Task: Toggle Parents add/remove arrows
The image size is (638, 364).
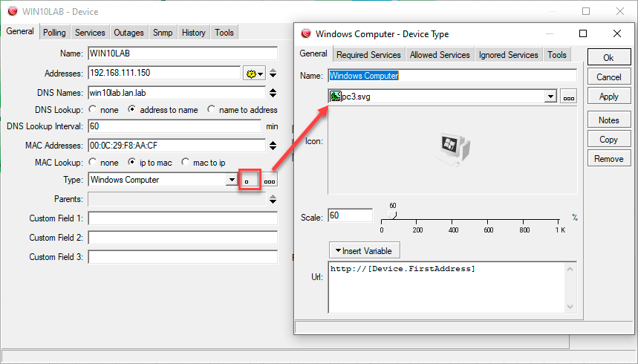Action: click(273, 199)
